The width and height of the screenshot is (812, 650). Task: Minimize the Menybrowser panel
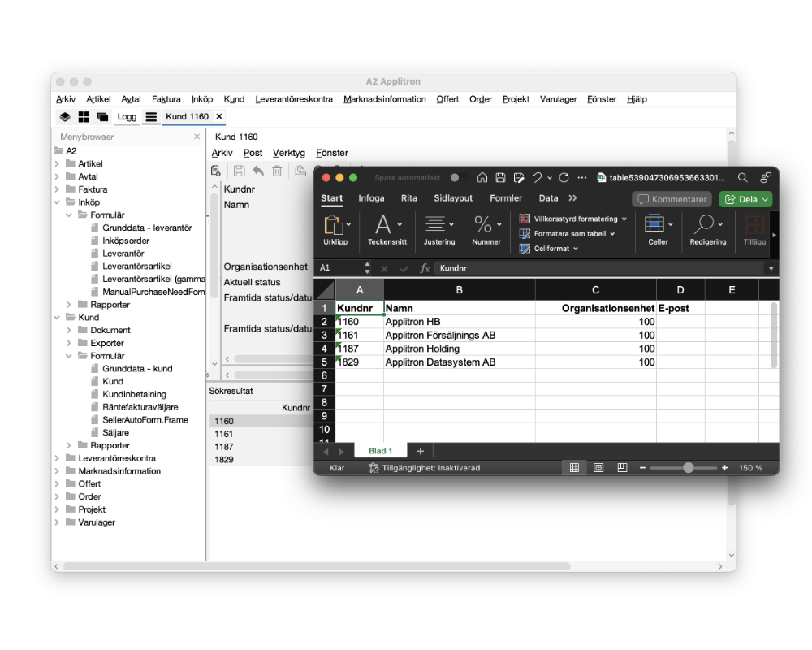[181, 136]
